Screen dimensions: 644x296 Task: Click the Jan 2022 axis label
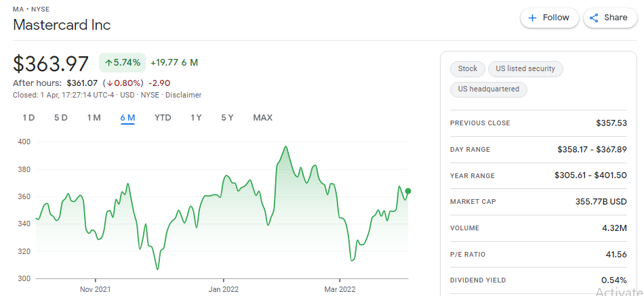tap(224, 289)
